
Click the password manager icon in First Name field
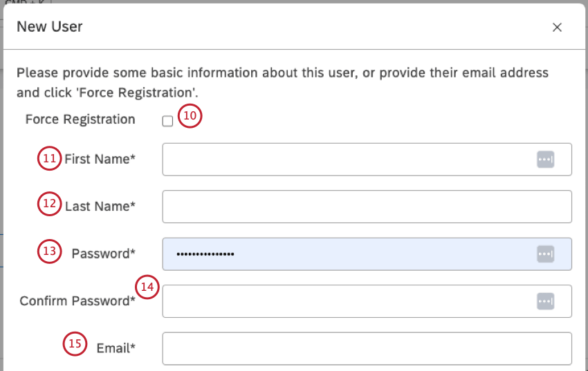pyautogui.click(x=546, y=160)
